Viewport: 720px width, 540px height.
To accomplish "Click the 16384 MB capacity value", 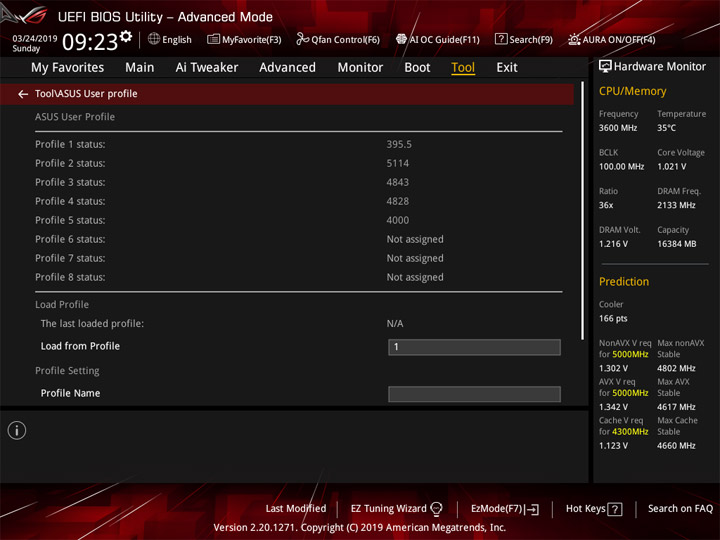I will pos(677,244).
